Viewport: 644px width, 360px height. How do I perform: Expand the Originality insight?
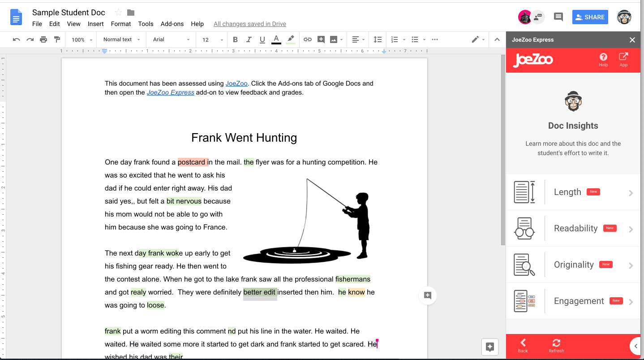click(573, 265)
